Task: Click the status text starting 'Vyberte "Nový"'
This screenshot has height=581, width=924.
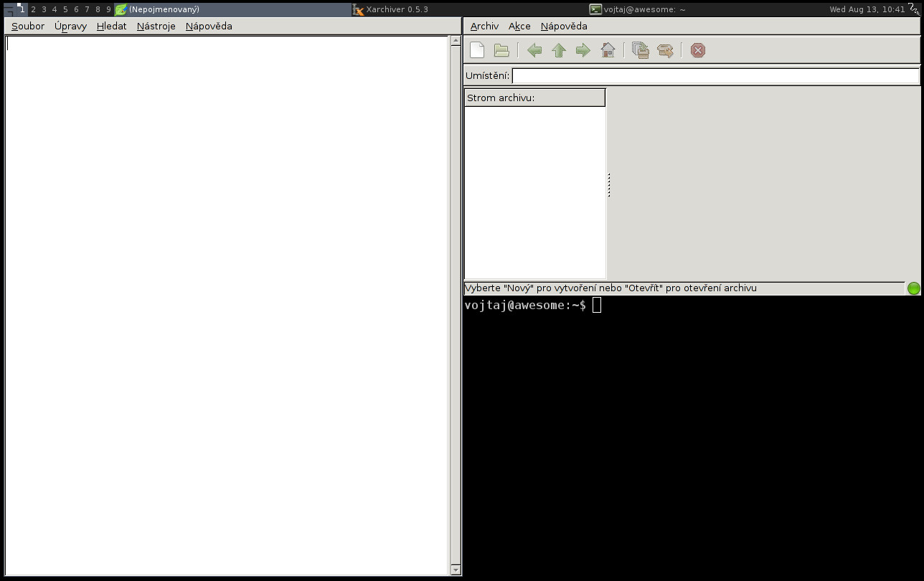Action: tap(611, 288)
